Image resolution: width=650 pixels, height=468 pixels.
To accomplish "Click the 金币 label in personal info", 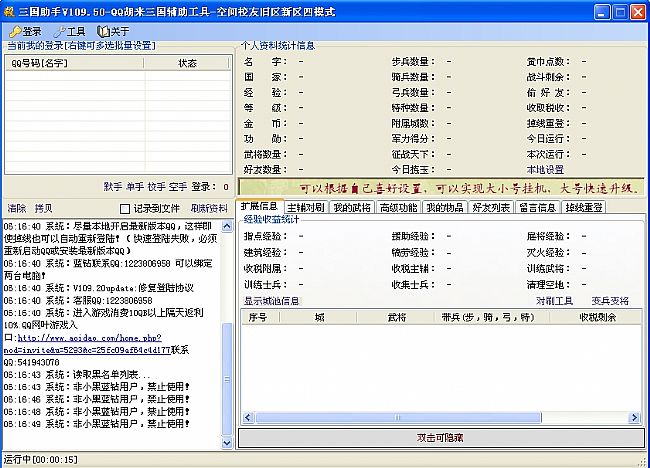I will point(263,124).
